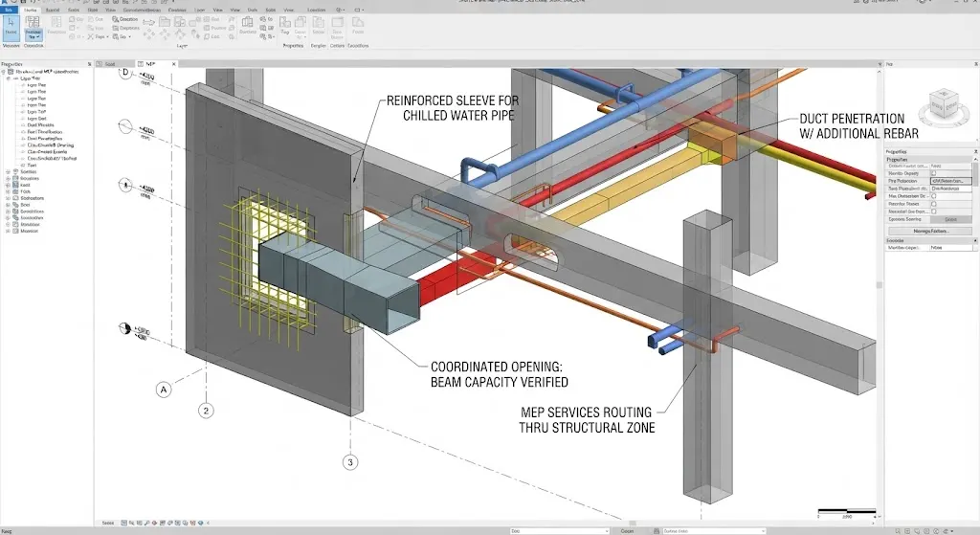Image resolution: width=980 pixels, height=535 pixels.
Task: Select "REINFORCED SLEEVE FOR CHILLED WATER PIPE" annotation
Action: (x=453, y=108)
